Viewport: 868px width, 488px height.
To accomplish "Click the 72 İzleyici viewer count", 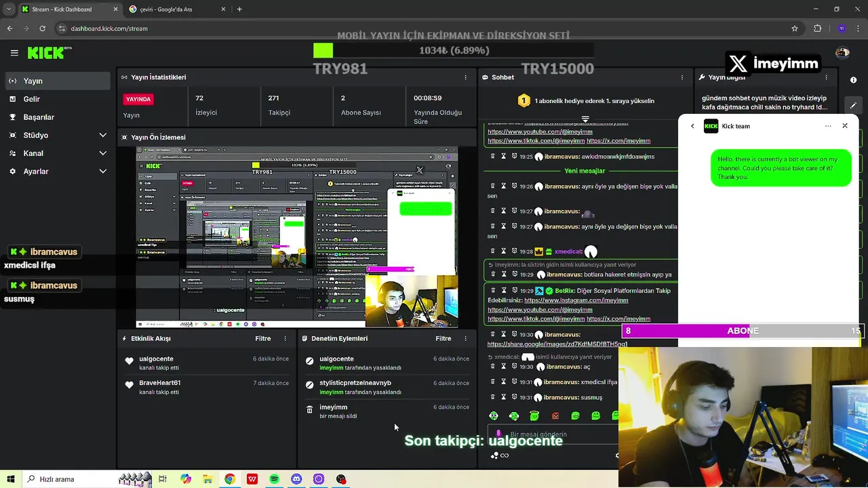I will (206, 105).
